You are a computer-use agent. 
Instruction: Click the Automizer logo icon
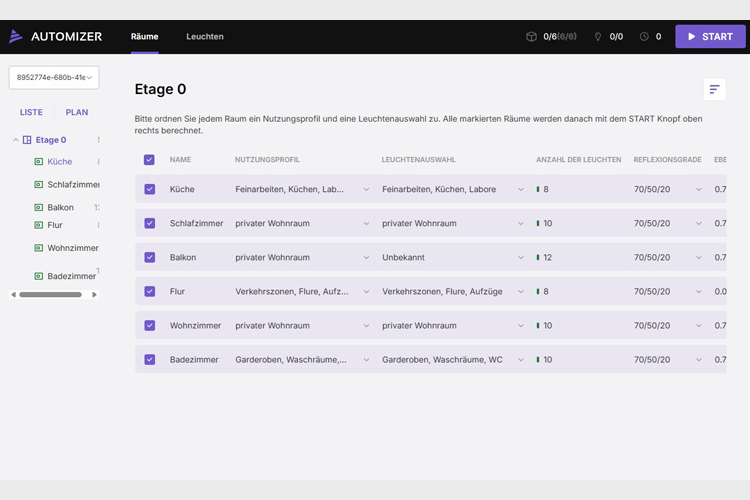click(16, 37)
